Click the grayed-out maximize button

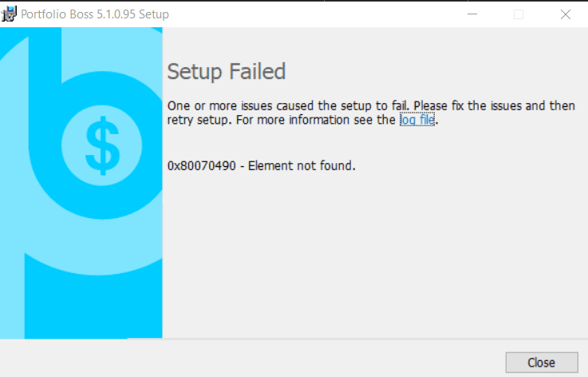(x=519, y=14)
